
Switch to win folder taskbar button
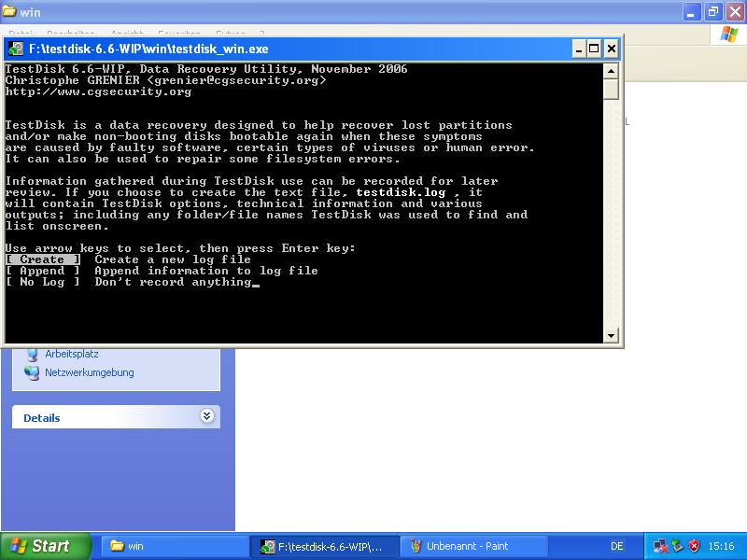(175, 546)
